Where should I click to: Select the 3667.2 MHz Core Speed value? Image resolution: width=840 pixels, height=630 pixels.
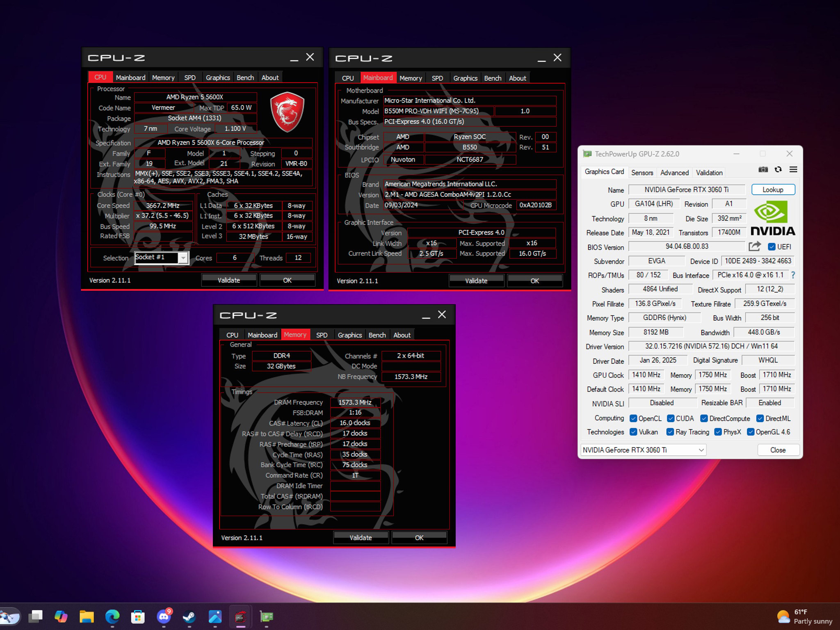[x=163, y=205]
